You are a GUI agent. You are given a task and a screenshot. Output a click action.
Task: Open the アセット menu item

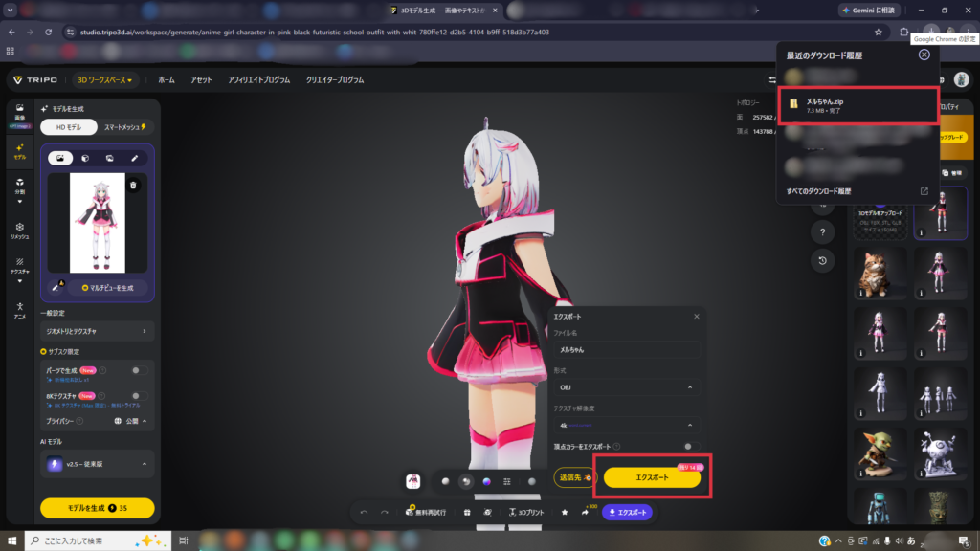click(201, 80)
